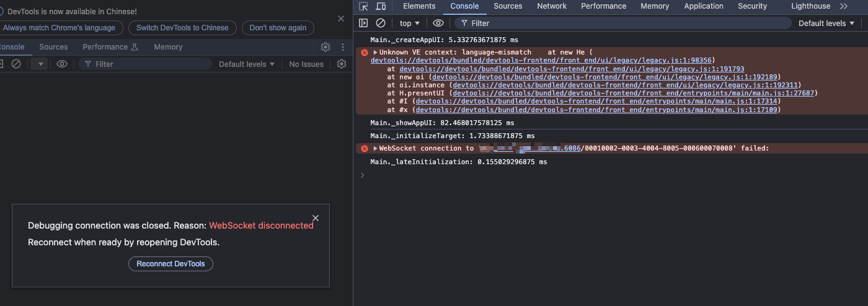Toggle the device toolbar icon
The width and height of the screenshot is (868, 306).
pos(381,6)
